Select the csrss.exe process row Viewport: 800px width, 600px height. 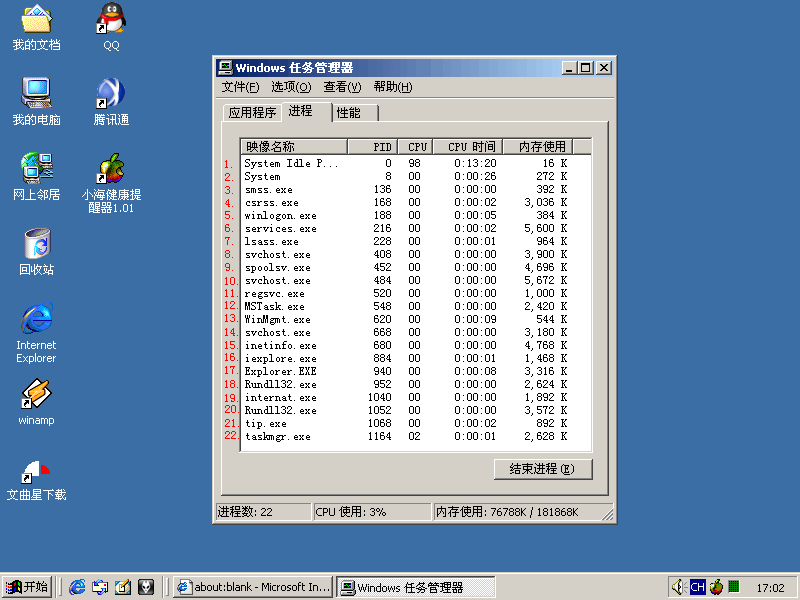[416, 203]
